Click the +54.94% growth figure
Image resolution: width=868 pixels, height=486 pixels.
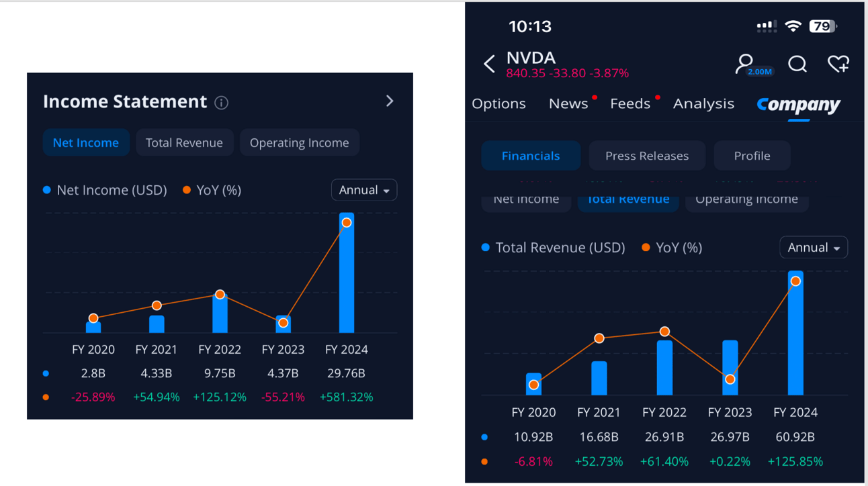(157, 397)
